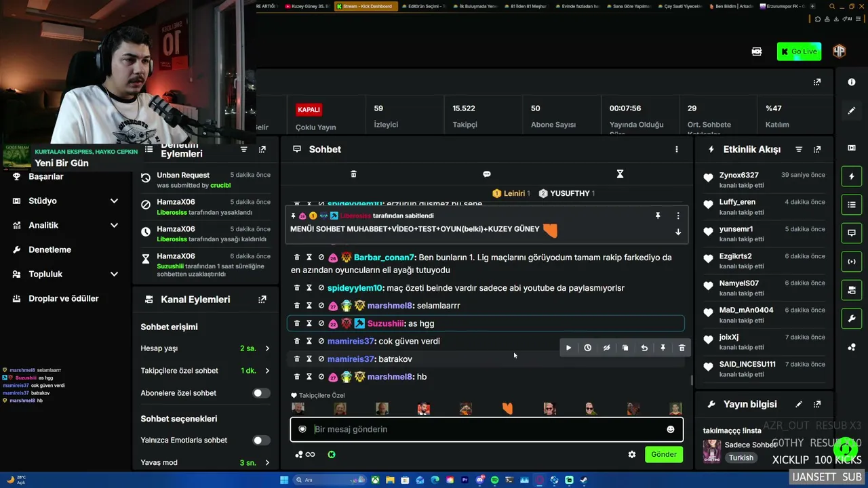Click the Go Live button
Image resolution: width=868 pixels, height=488 pixels.
pos(799,52)
